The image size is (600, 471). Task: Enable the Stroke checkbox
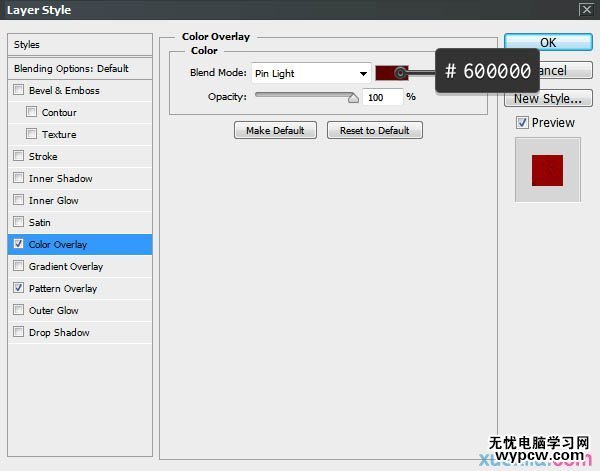[18, 156]
